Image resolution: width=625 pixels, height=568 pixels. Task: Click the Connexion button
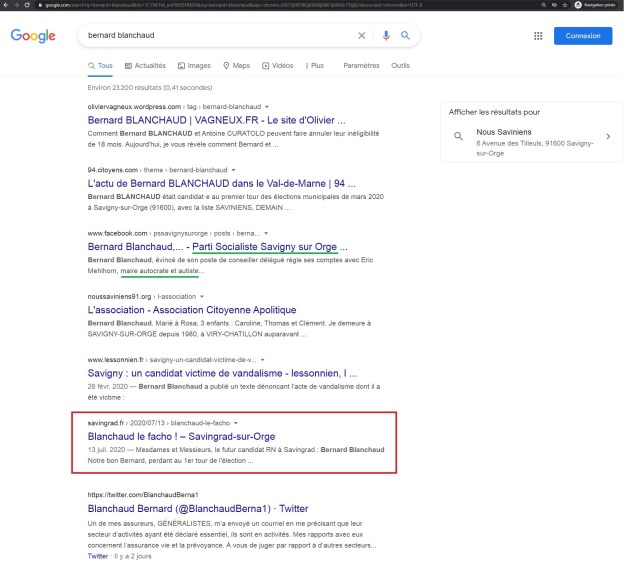click(x=582, y=36)
